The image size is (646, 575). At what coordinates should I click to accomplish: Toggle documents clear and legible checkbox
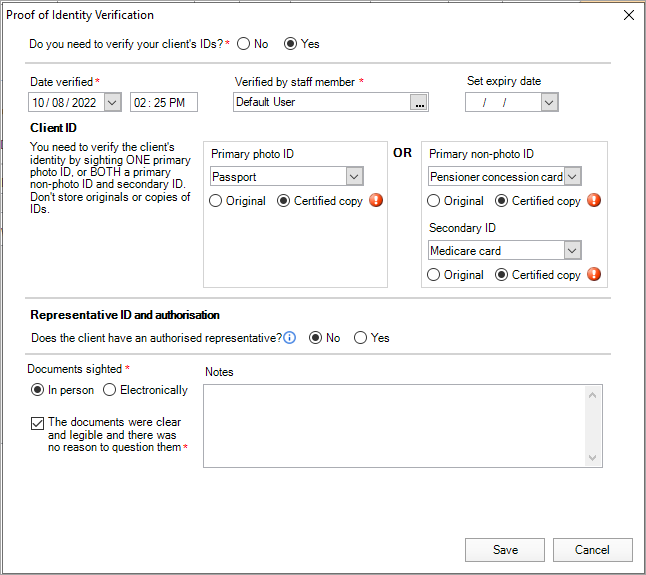pos(38,423)
